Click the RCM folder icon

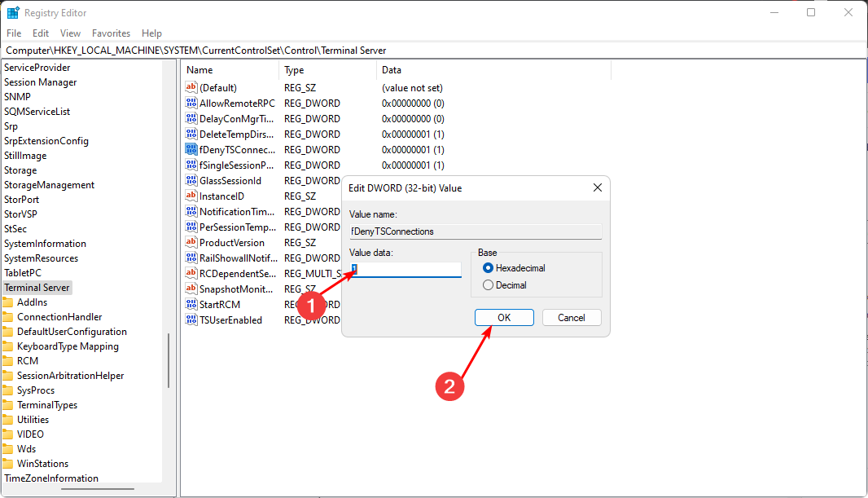7,360
